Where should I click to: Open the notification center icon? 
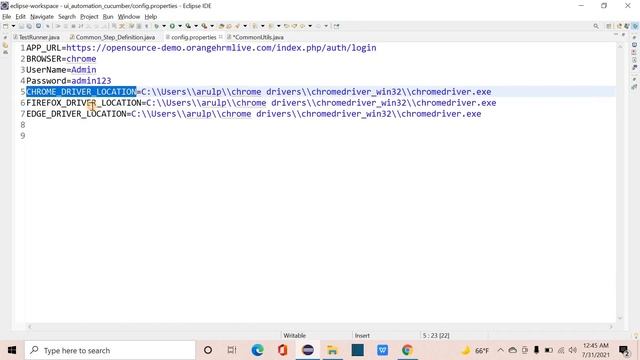coord(624,350)
